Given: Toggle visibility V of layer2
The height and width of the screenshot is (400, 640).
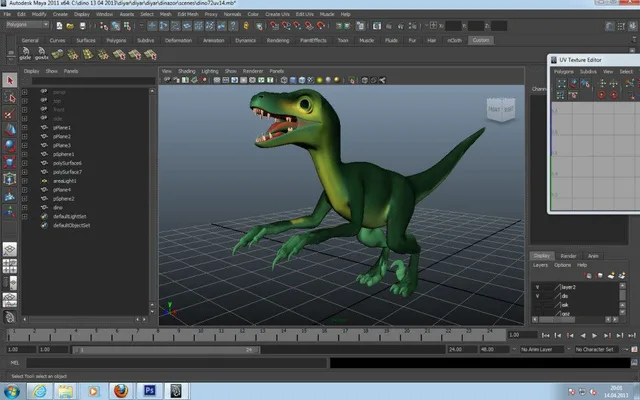Looking at the screenshot, I should pos(537,287).
